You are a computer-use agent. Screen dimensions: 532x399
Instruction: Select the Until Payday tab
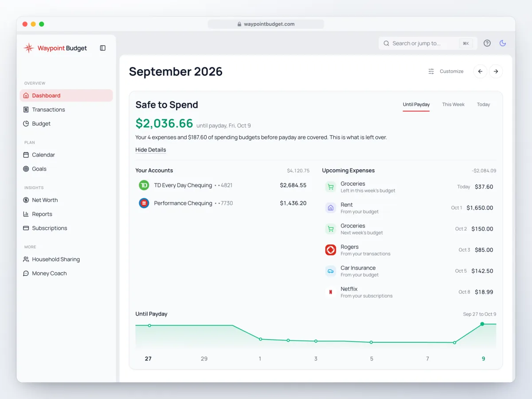[x=416, y=105]
